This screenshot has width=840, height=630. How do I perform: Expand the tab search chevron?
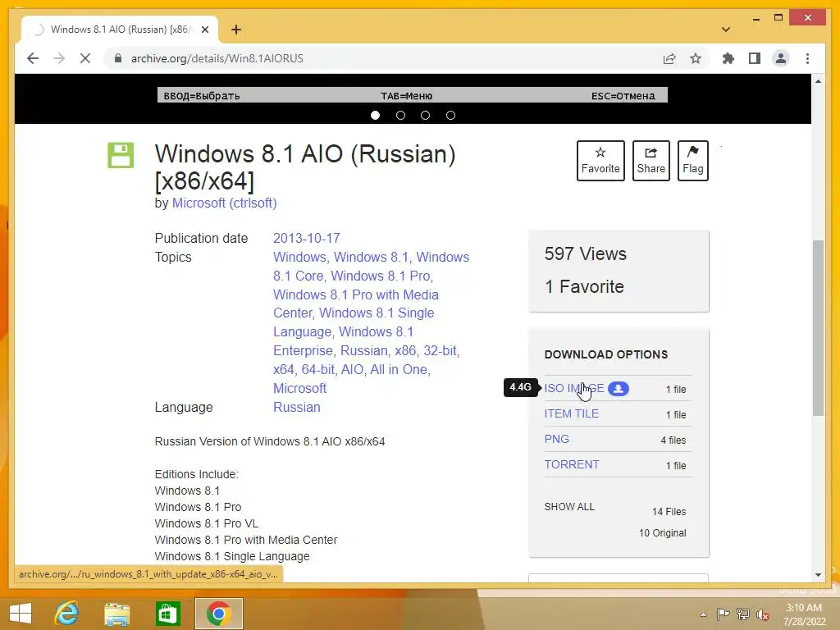point(726,30)
